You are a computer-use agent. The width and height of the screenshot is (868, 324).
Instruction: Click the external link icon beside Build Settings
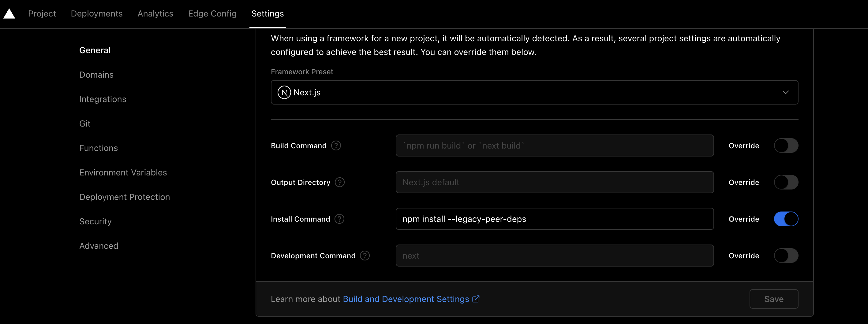pyautogui.click(x=476, y=299)
